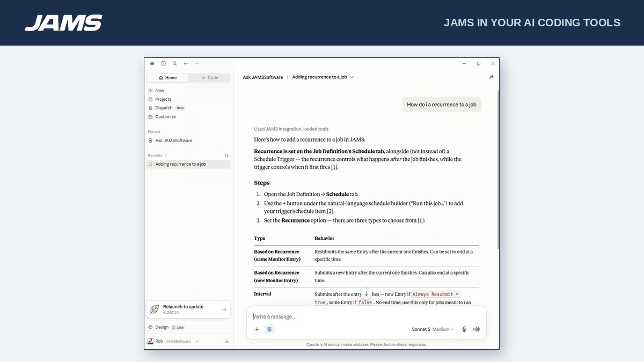Viewport: 644px width, 362px height.
Task: Click 'Pinned' section label
Action: (154, 131)
